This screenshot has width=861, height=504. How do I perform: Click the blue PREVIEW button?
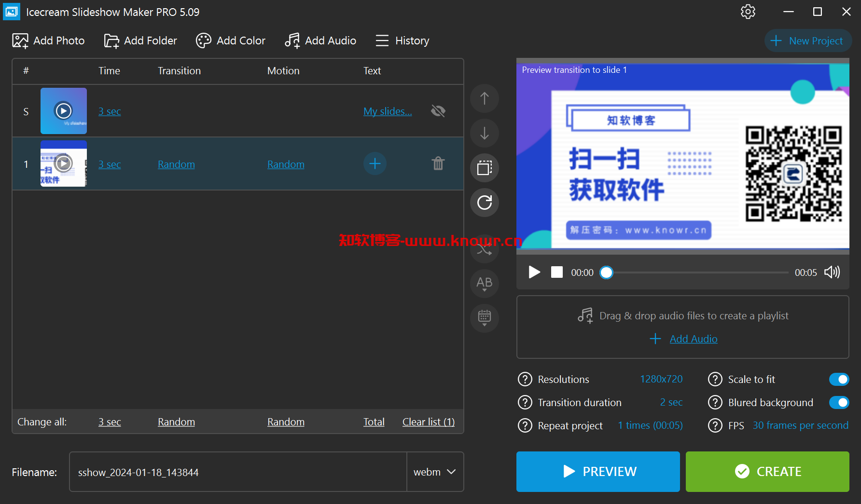598,472
